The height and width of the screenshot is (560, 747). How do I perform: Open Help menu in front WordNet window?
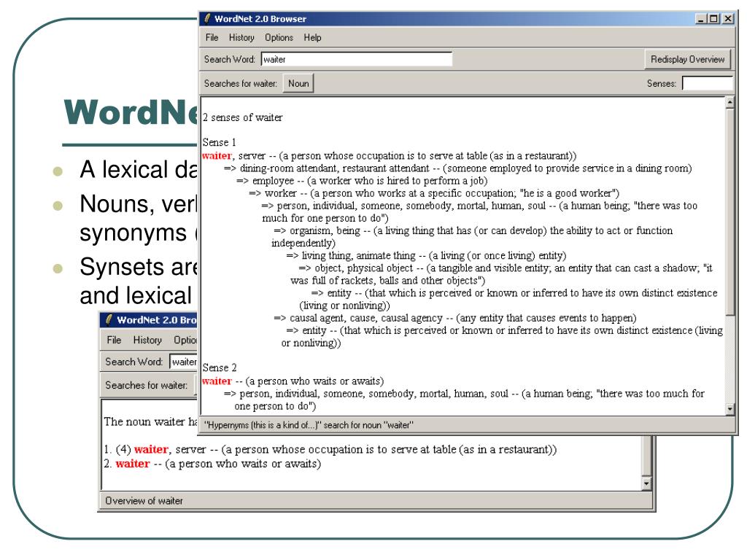pyautogui.click(x=312, y=38)
